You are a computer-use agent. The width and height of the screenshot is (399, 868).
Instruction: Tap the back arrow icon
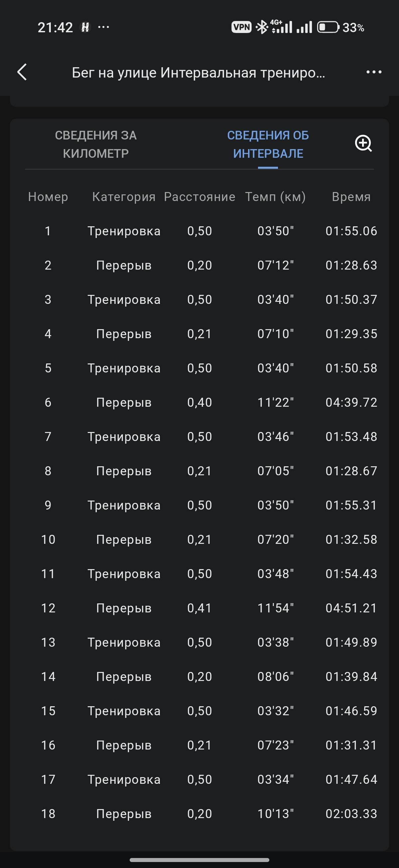pyautogui.click(x=22, y=72)
